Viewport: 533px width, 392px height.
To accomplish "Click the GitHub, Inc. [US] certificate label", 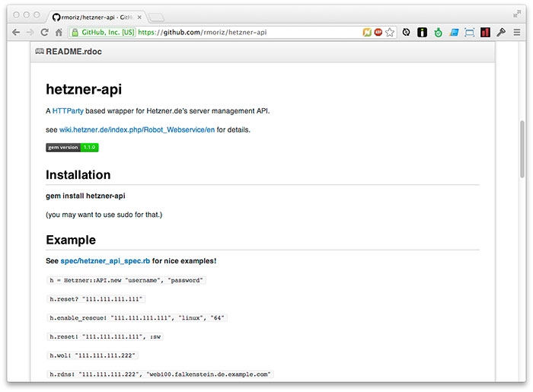I will (108, 32).
